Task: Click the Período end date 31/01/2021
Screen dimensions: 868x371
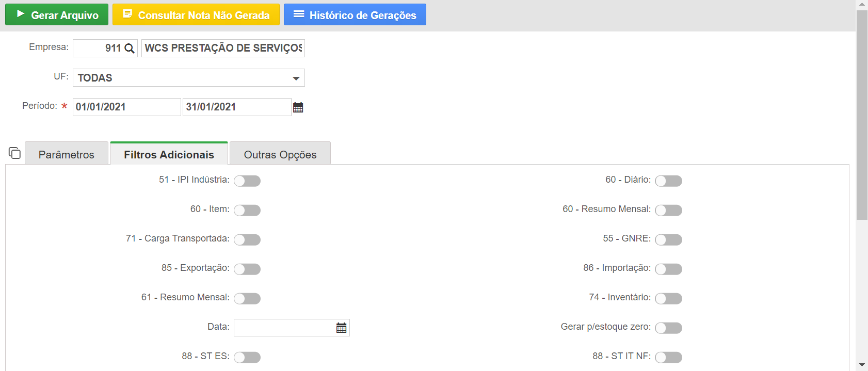Action: [x=237, y=107]
